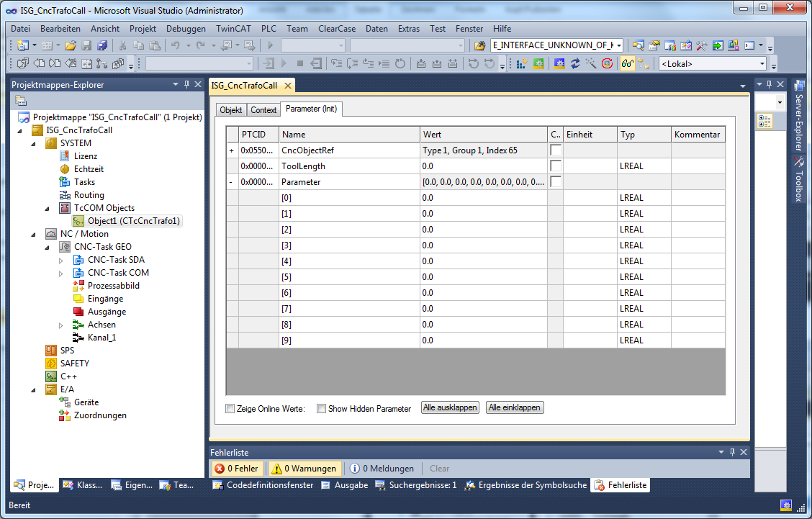Expand the CncObjectRef row with plus
This screenshot has width=812, height=519.
coord(232,150)
